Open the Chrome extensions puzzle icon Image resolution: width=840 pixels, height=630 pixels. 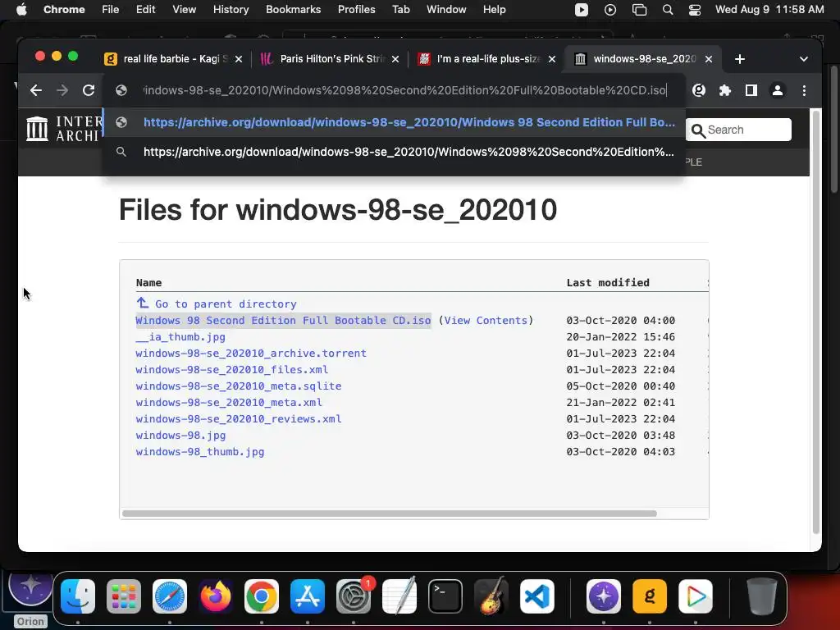click(725, 90)
